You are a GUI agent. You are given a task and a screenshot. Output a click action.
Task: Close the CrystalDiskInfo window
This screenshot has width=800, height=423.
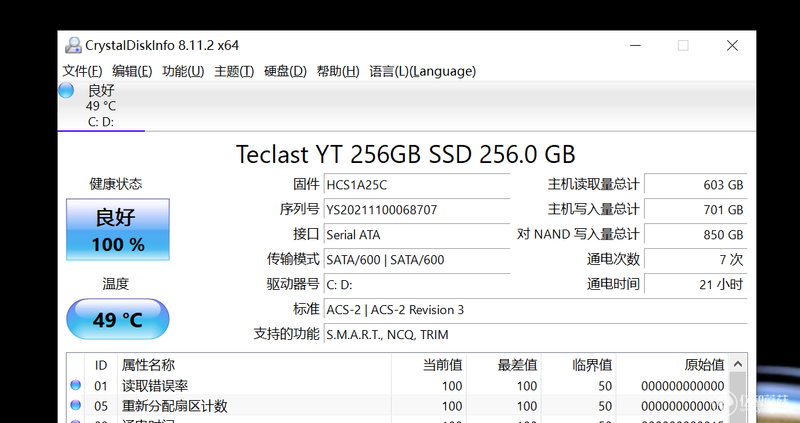pos(732,45)
